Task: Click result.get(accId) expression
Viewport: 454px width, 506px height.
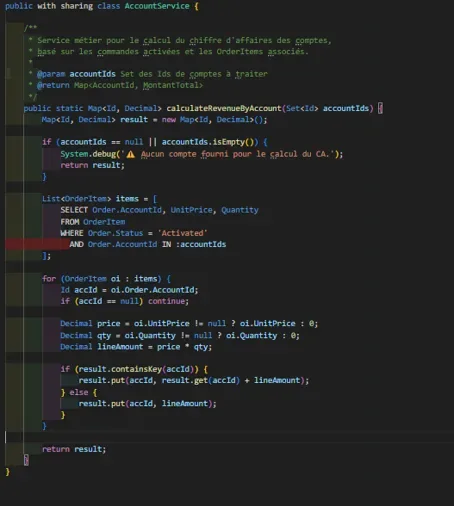Action: pos(201,380)
